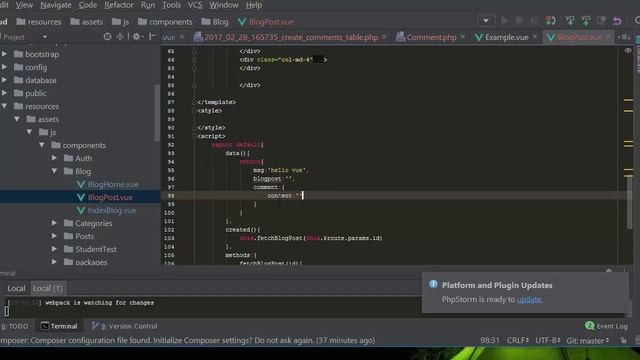Change CRLF line separator in status bar
640x360 pixels.
click(518, 340)
